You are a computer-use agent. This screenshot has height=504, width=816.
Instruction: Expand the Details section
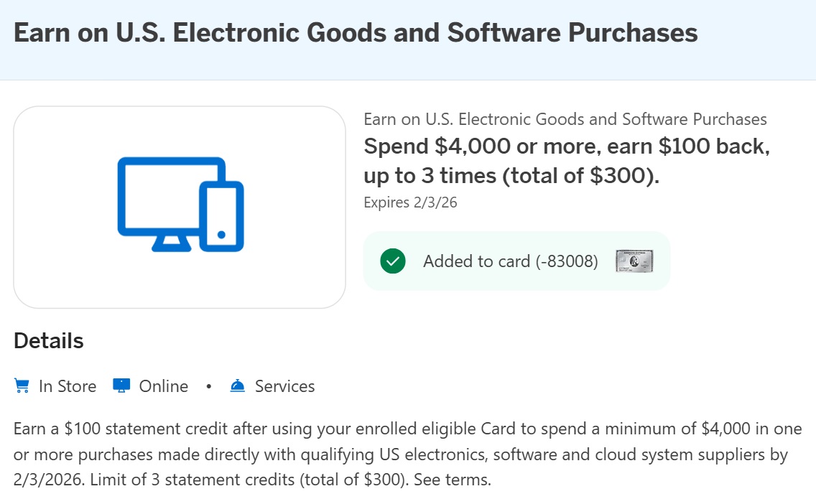pyautogui.click(x=48, y=340)
